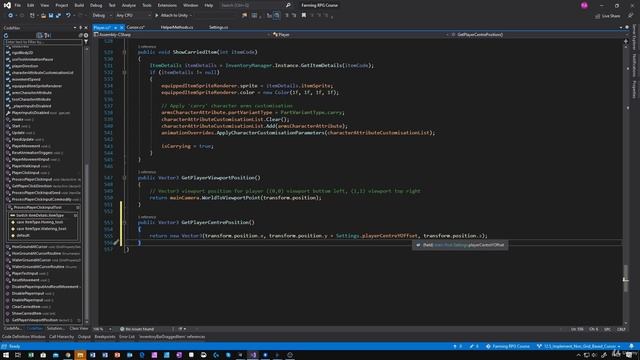
Task: Select EnablePlayerInput method in list
Action: (x=28, y=300)
